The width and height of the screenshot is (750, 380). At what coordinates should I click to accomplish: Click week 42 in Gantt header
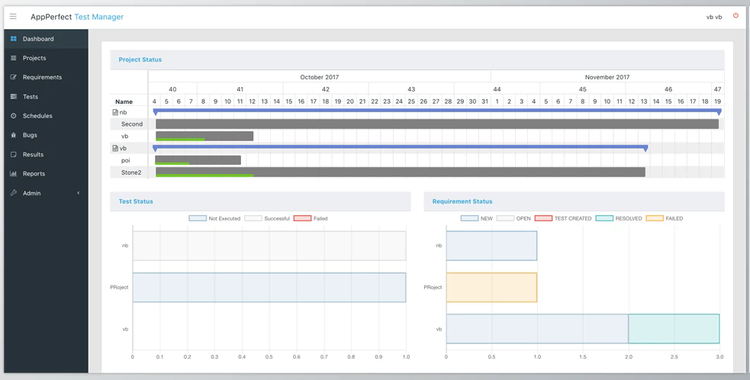click(326, 89)
